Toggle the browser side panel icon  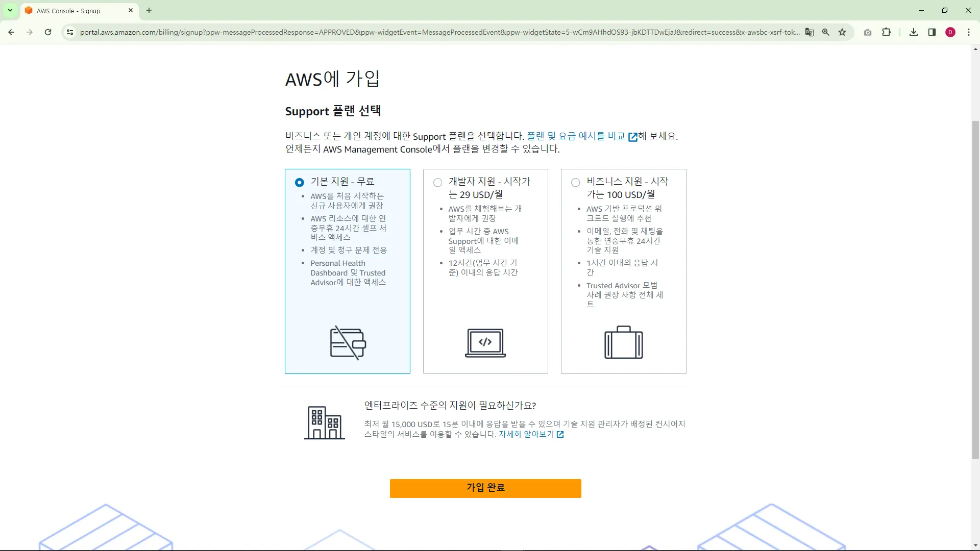pos(932,32)
